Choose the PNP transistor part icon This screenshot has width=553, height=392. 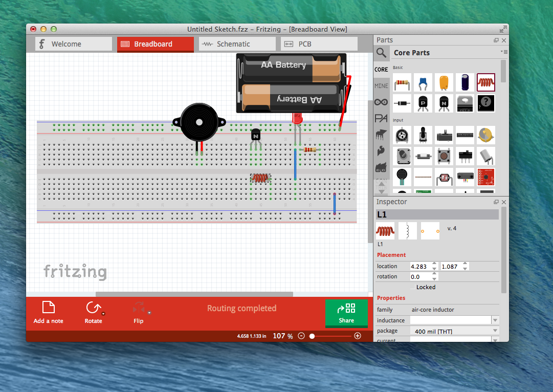423,103
